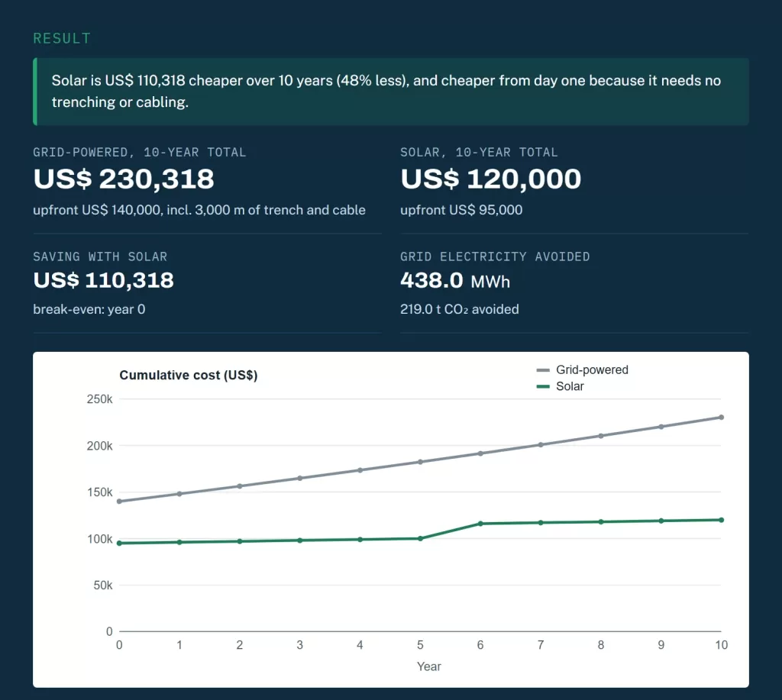The image size is (782, 700).
Task: Click the Grid-powered data point at year 5
Action: [x=421, y=462]
